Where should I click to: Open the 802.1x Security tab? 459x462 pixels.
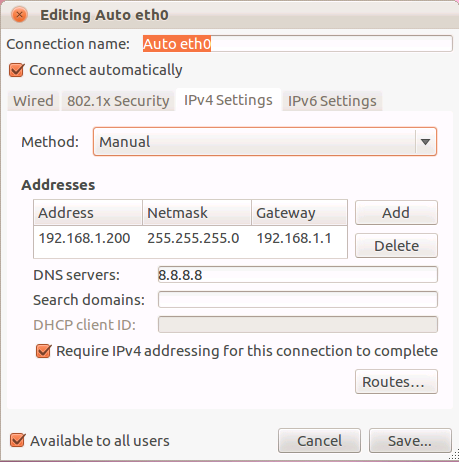pos(118,101)
